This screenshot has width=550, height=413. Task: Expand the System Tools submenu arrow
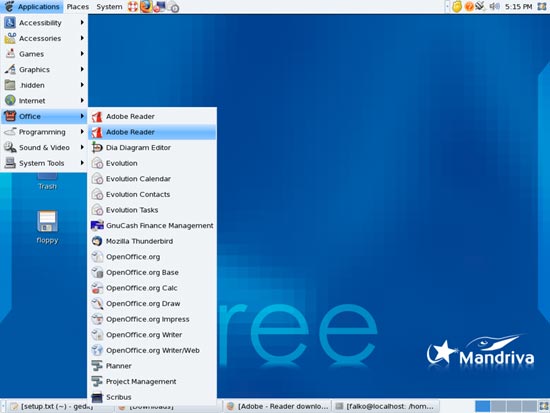(82, 163)
